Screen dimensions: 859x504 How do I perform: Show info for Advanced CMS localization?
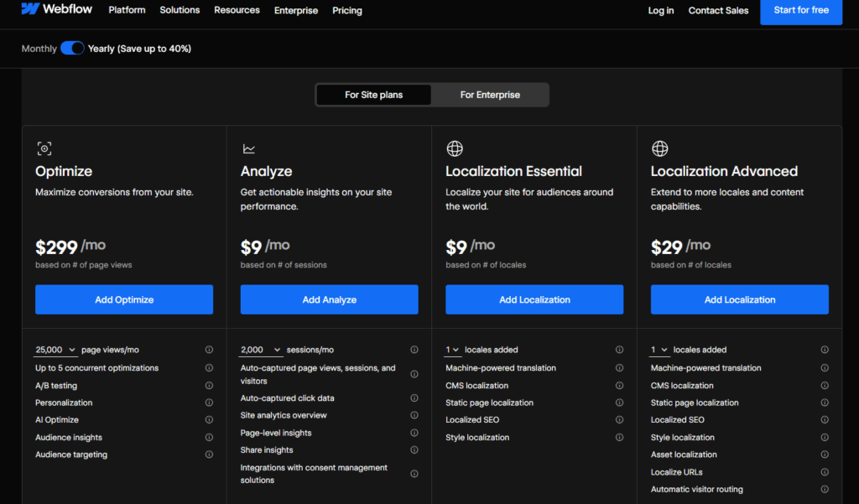825,386
